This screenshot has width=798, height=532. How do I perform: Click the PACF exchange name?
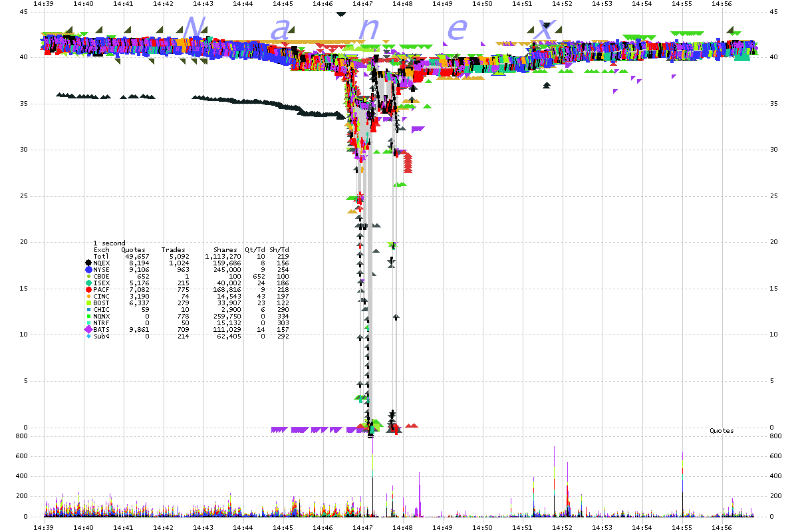coord(101,290)
